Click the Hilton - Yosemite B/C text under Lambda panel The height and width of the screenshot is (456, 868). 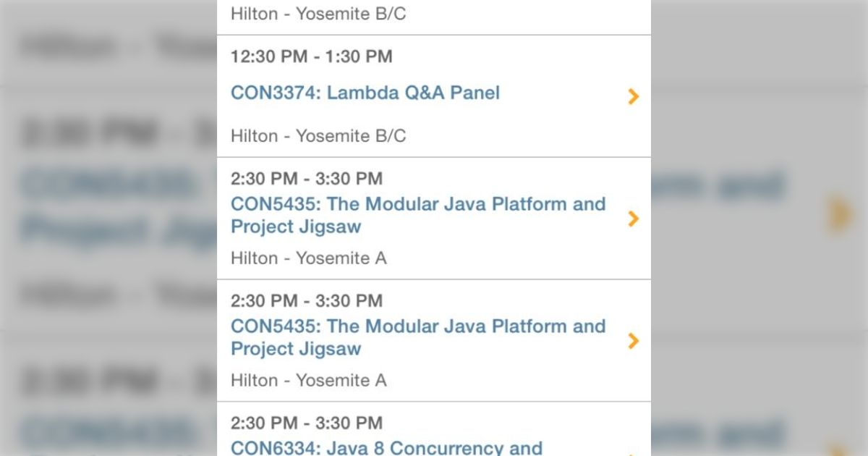tap(318, 135)
